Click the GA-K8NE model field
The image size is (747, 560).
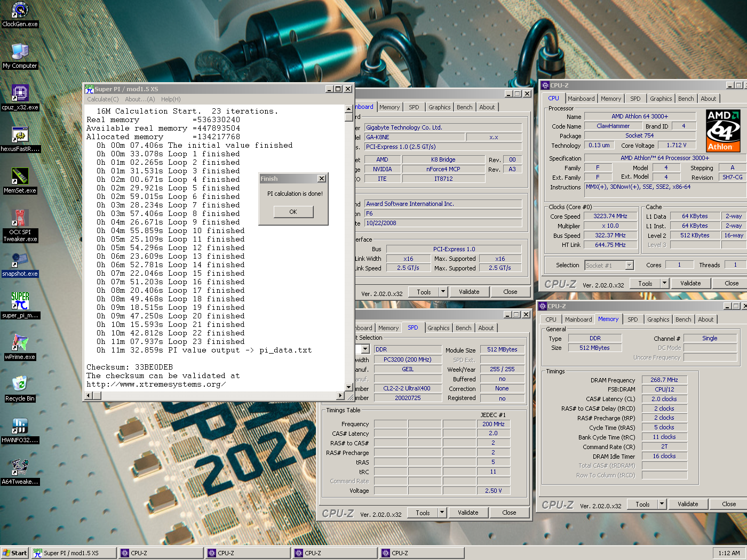coord(415,137)
